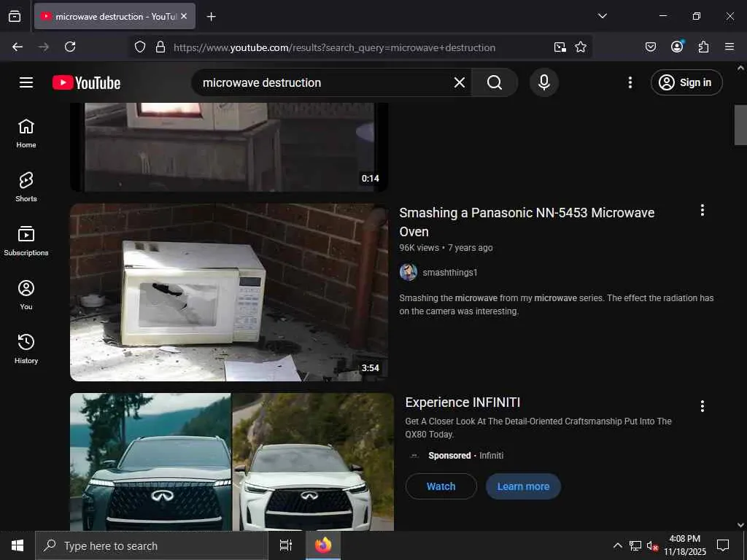Image resolution: width=747 pixels, height=560 pixels.
Task: Go to Home in the sidebar
Action: pyautogui.click(x=26, y=133)
